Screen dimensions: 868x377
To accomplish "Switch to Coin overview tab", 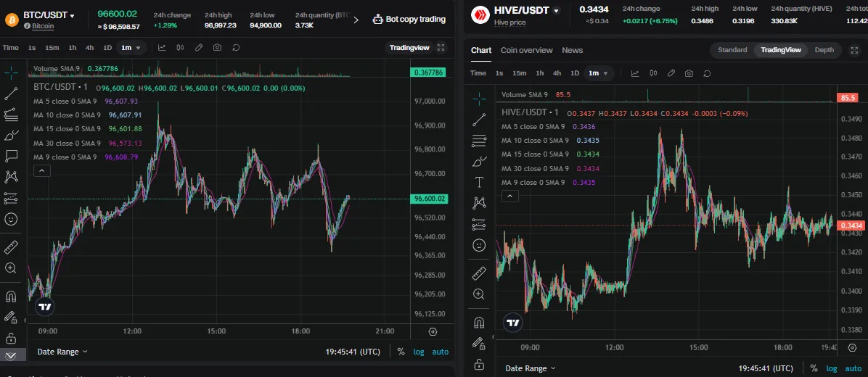I will (x=526, y=50).
